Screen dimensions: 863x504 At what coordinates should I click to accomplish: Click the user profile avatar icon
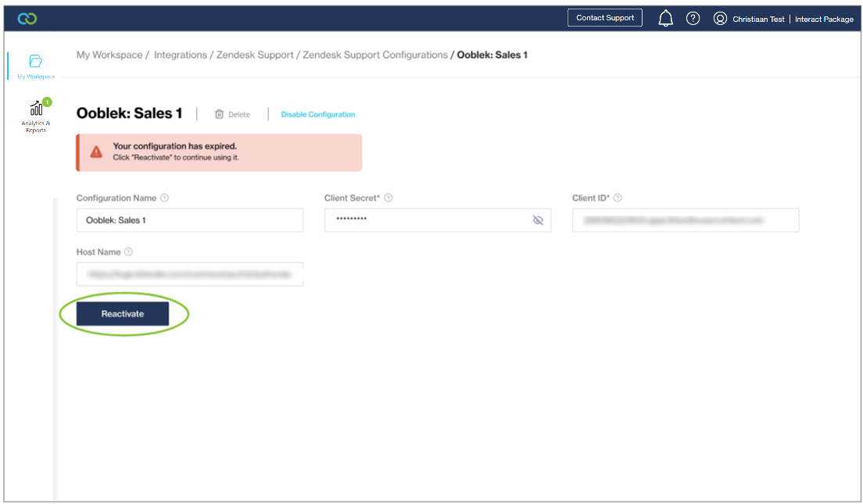click(x=720, y=18)
